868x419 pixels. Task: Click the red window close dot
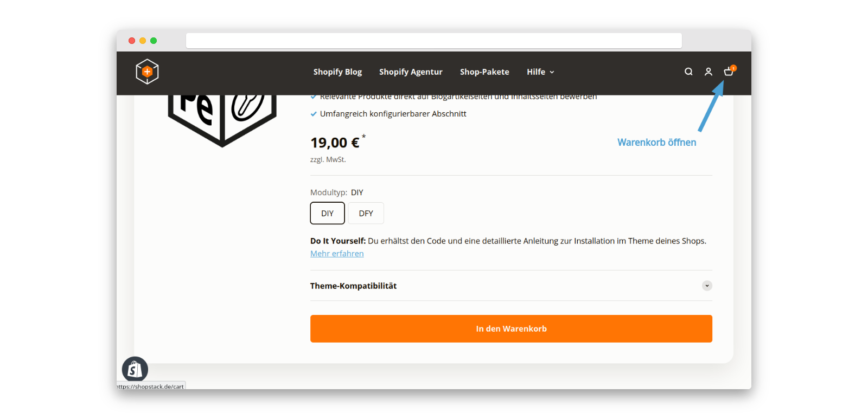point(132,41)
